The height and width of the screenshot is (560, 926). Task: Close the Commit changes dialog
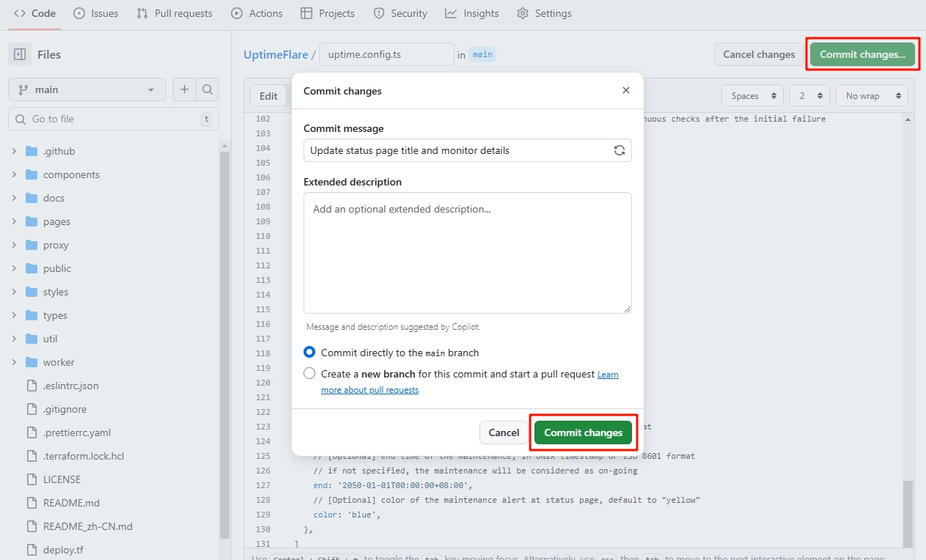coord(625,90)
